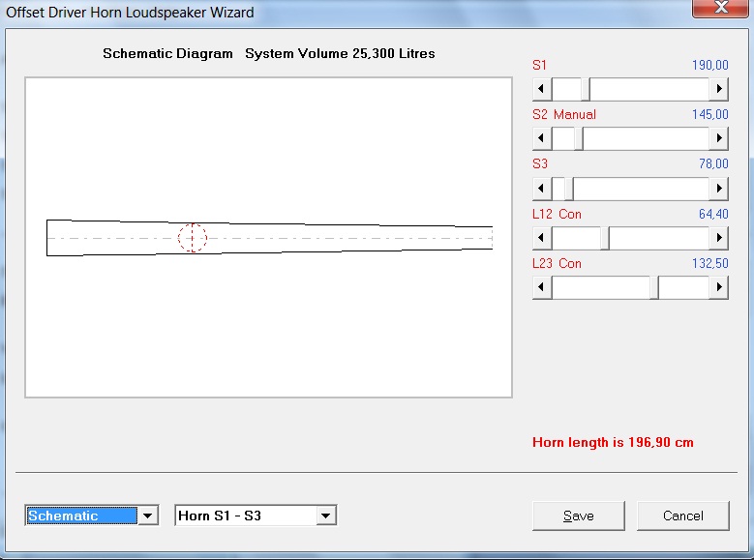Click the S2 Manual slider right arrow
Image resolution: width=754 pixels, height=560 pixels.
(719, 138)
